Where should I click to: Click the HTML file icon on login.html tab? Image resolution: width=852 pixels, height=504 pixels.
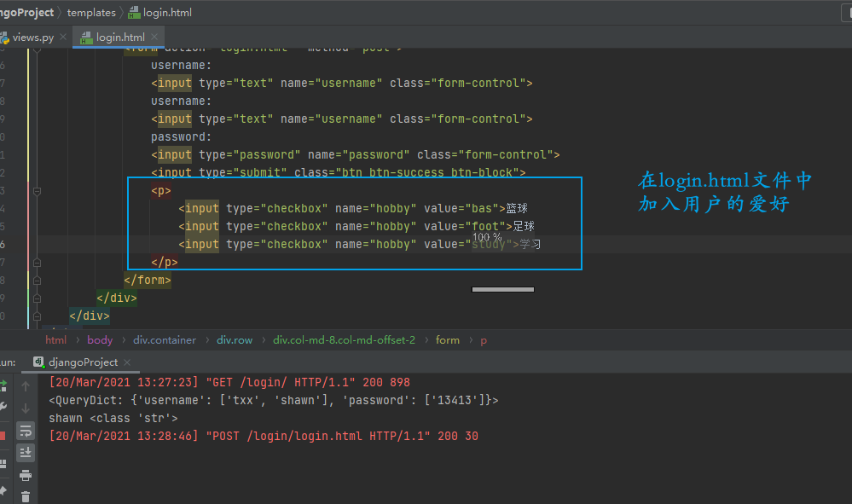point(86,38)
